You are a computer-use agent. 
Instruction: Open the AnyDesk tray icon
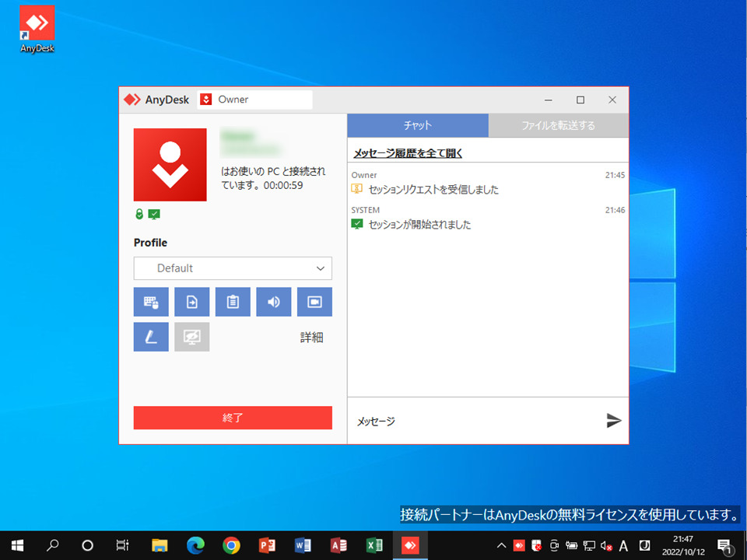tap(519, 544)
